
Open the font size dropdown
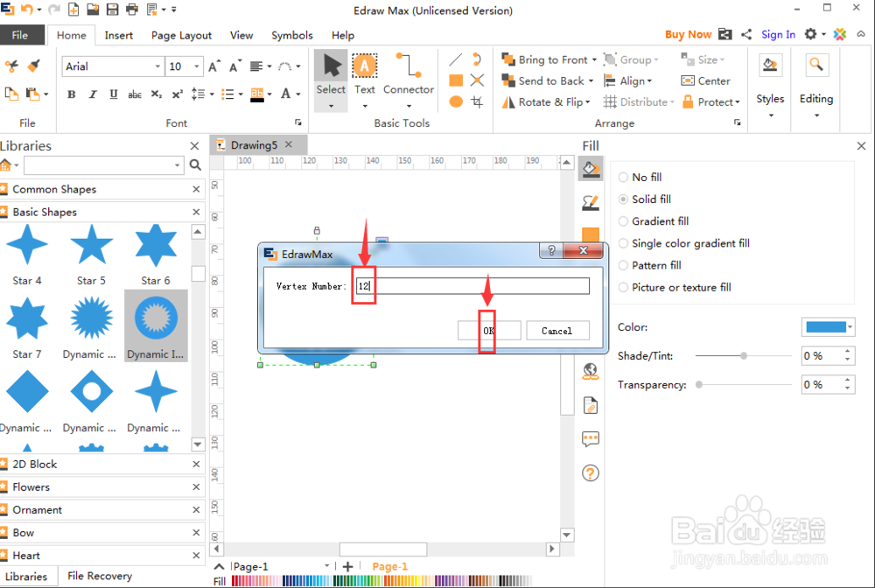196,67
